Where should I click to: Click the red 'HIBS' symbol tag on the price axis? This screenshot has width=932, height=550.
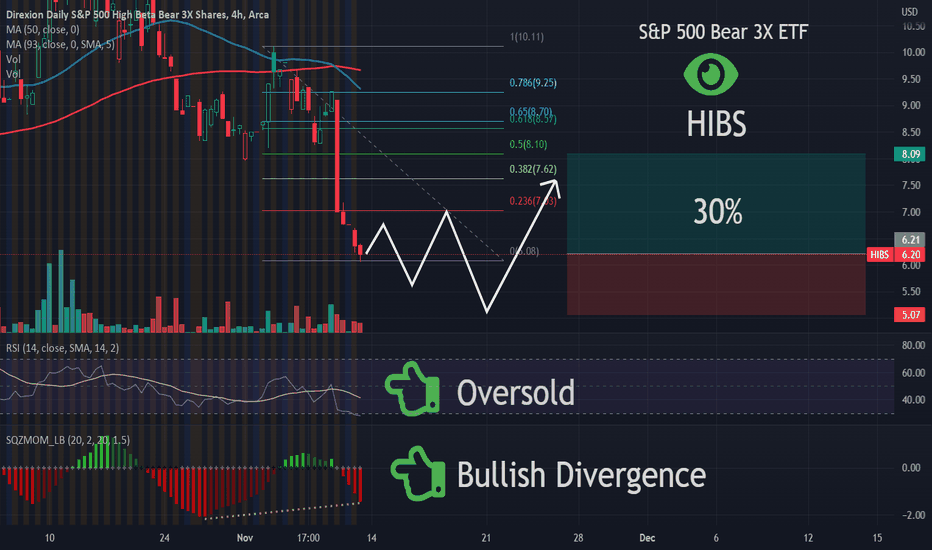pos(880,254)
